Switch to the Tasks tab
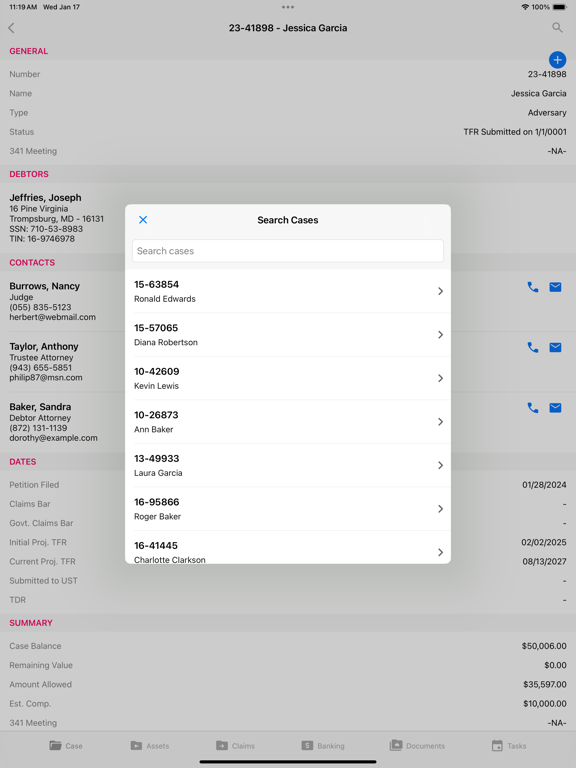 coord(509,745)
